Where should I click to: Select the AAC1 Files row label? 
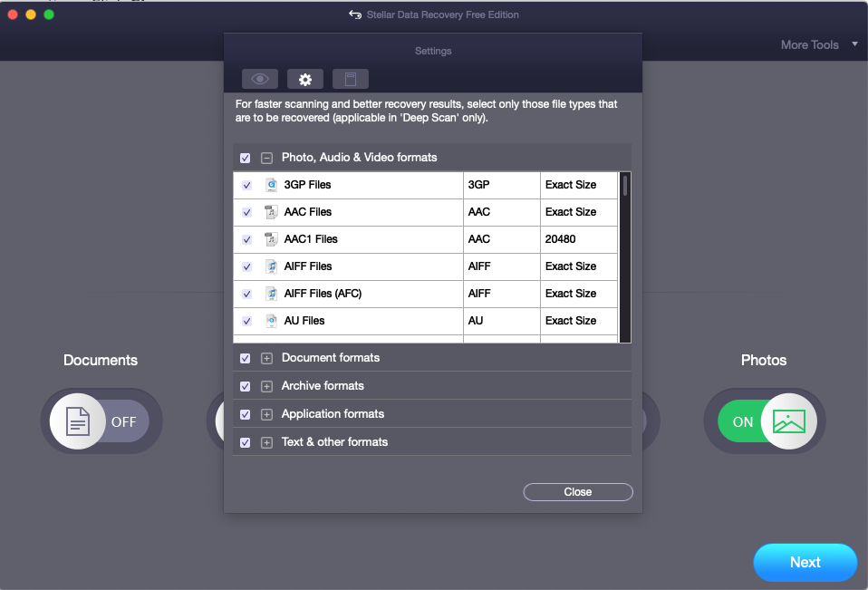pyautogui.click(x=311, y=239)
